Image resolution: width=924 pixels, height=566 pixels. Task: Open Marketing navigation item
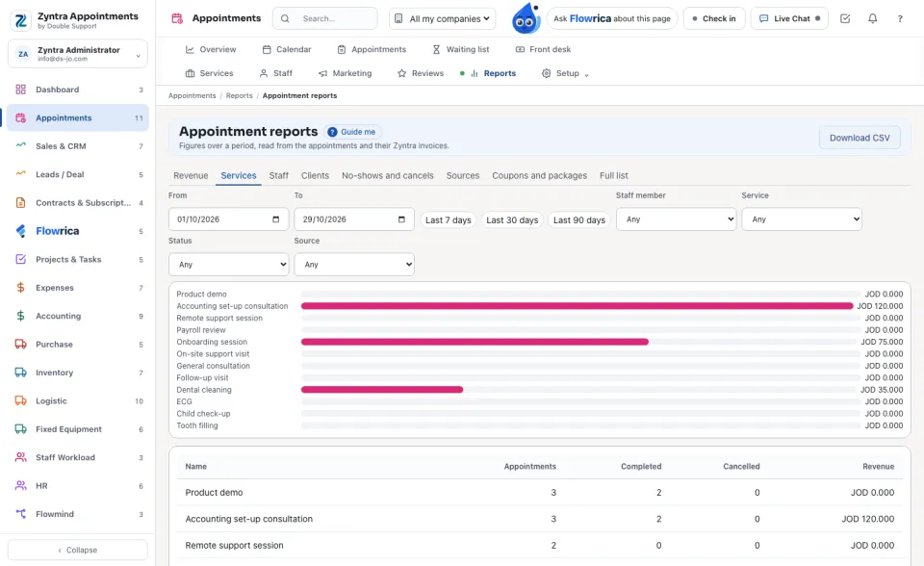[x=345, y=73]
